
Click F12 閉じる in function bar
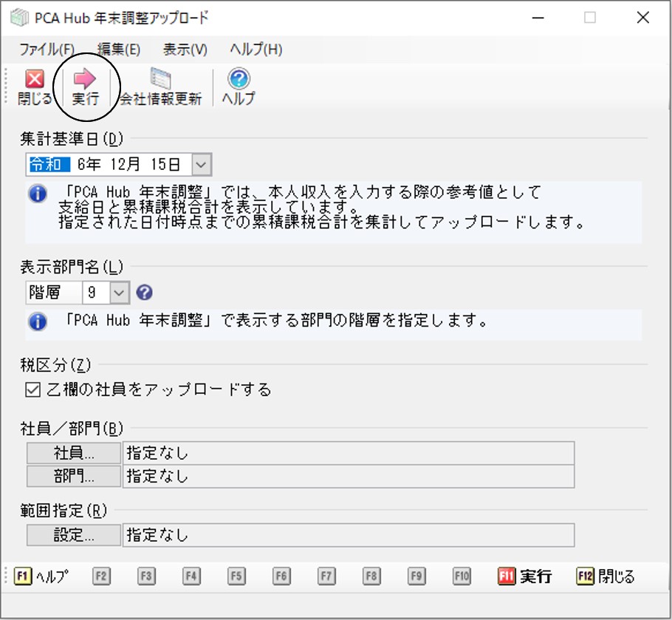pyautogui.click(x=605, y=576)
